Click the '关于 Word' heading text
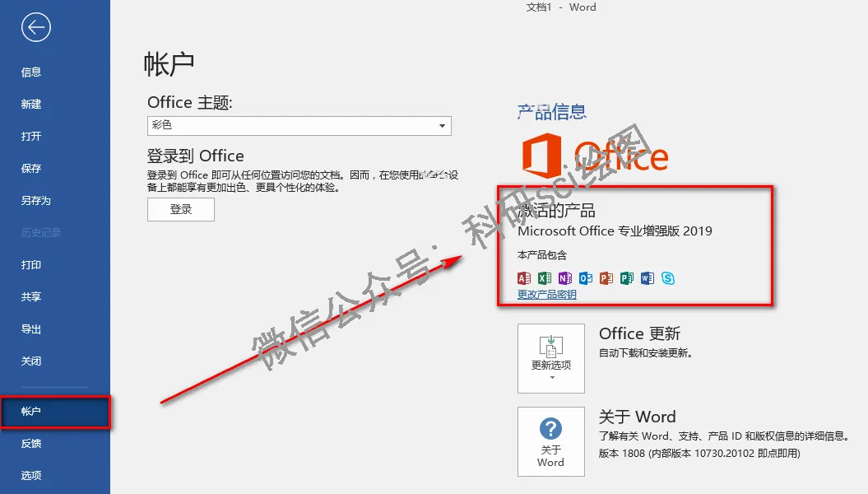 [x=637, y=417]
